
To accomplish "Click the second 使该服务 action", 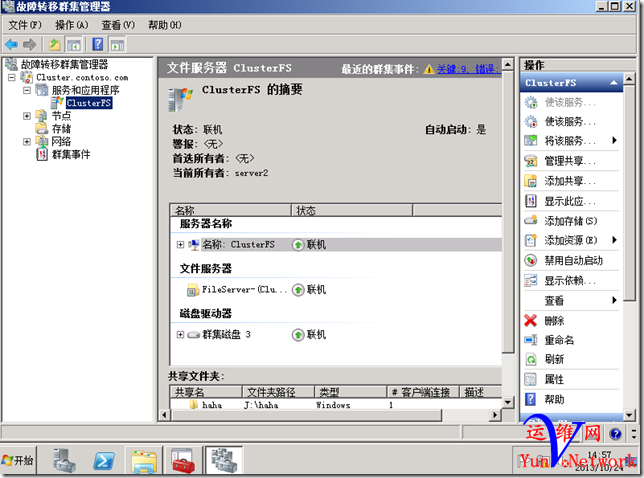I will click(x=570, y=122).
